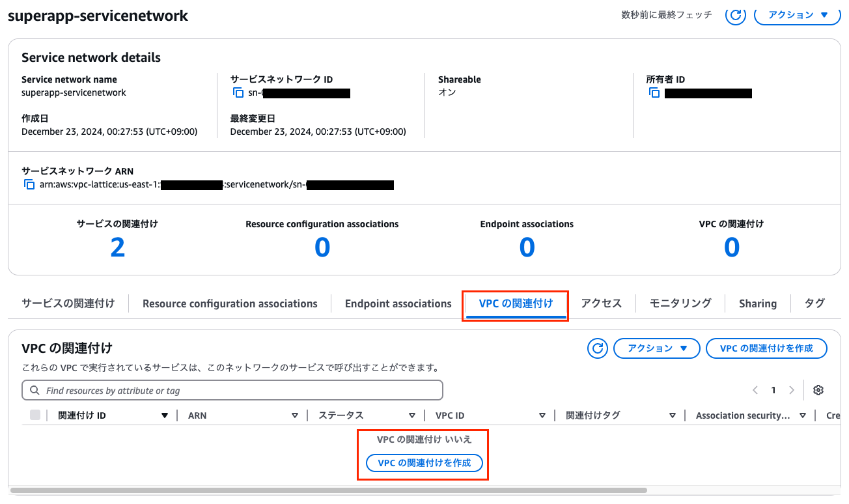
Task: Go to the next table page
Action: (792, 390)
